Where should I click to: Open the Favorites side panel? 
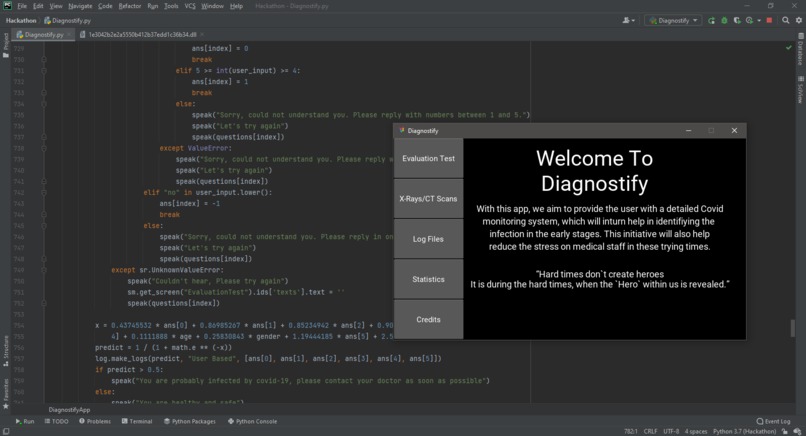coord(6,394)
